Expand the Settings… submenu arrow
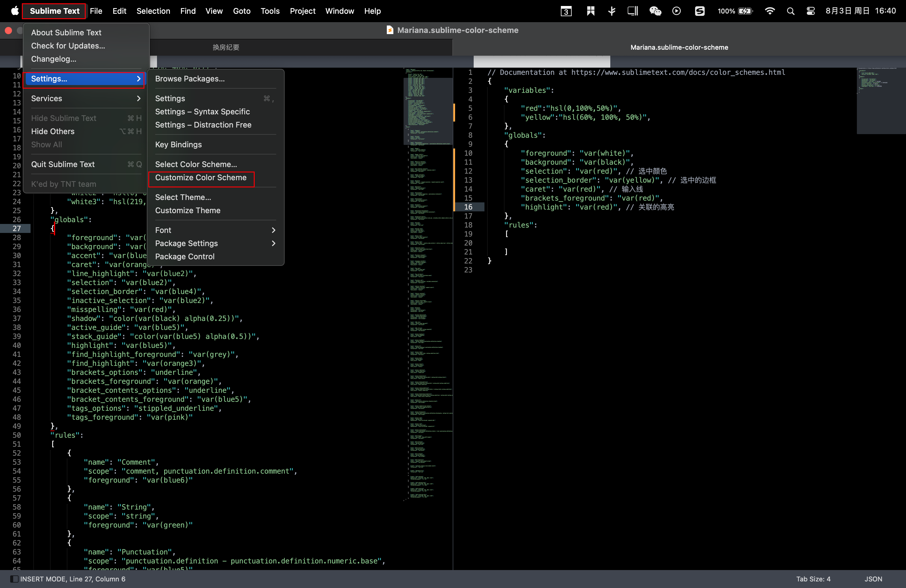906x588 pixels. 138,79
